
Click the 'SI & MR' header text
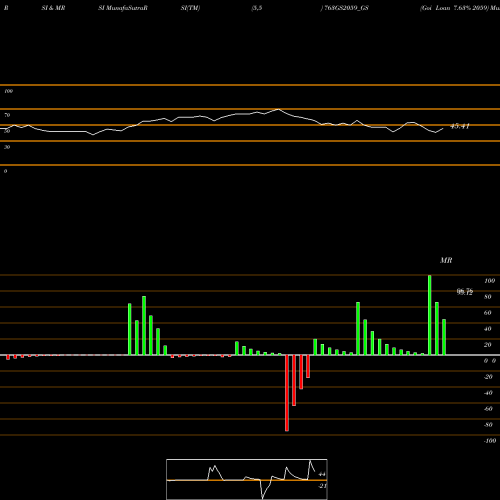click(x=53, y=8)
